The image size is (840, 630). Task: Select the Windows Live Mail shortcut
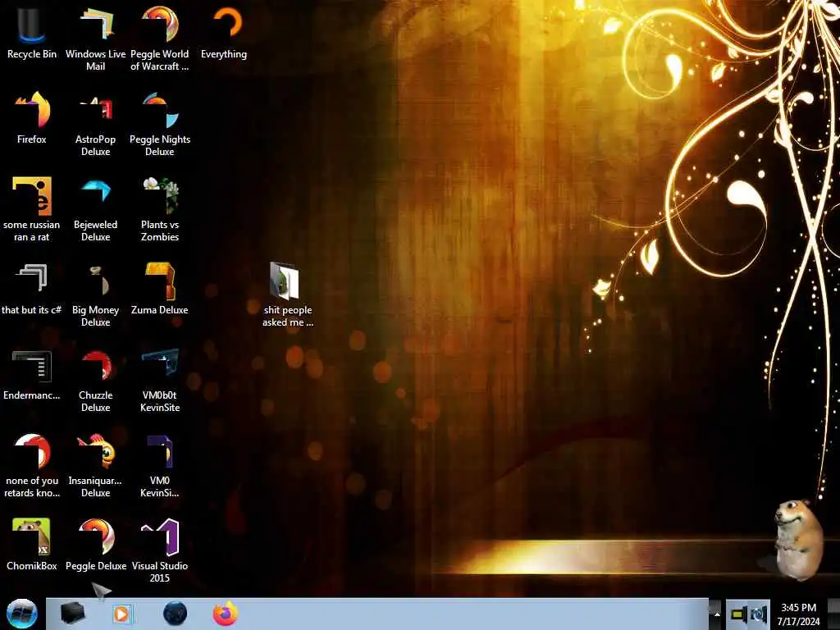[95, 39]
